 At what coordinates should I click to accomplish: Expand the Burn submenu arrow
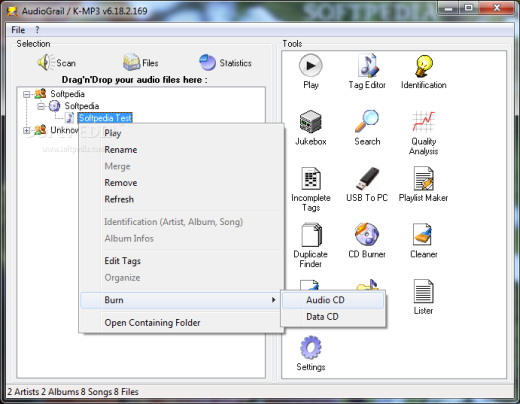pos(273,300)
